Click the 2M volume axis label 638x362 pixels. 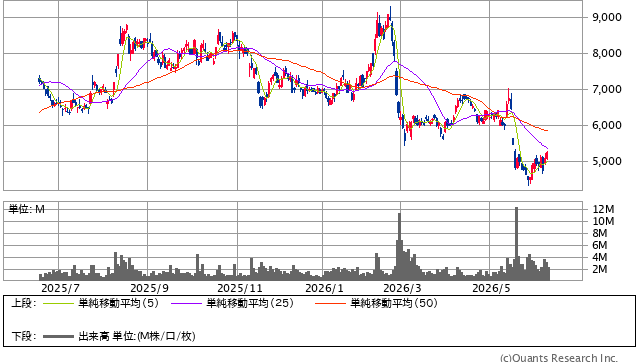(600, 269)
